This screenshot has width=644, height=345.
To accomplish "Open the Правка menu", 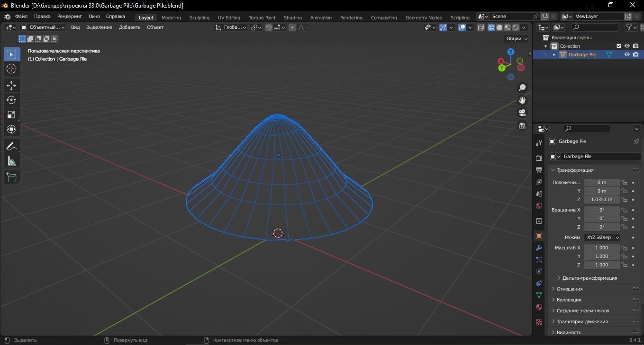I will pos(42,16).
